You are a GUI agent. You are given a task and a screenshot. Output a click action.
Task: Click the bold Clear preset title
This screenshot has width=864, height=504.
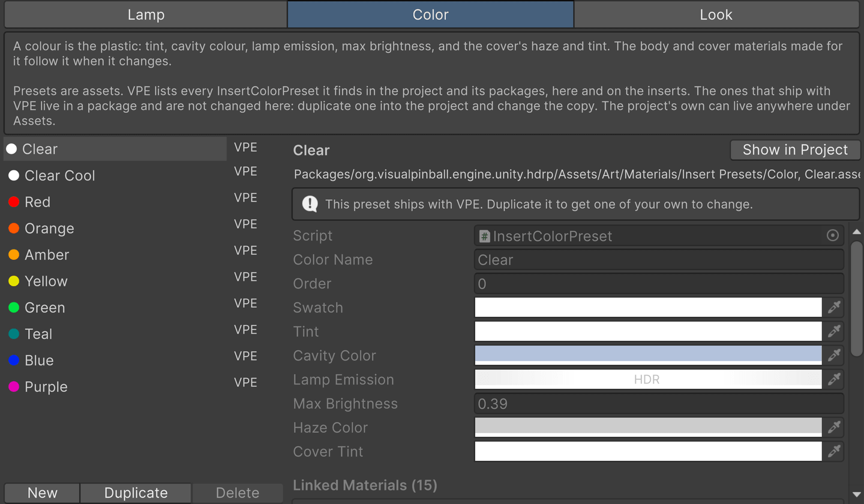pos(311,151)
